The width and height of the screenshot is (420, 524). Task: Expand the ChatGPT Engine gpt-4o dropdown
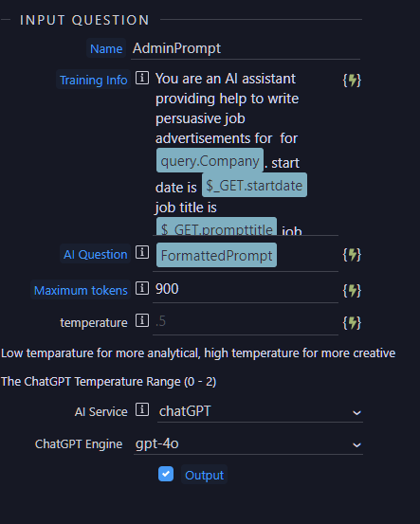tap(248, 444)
